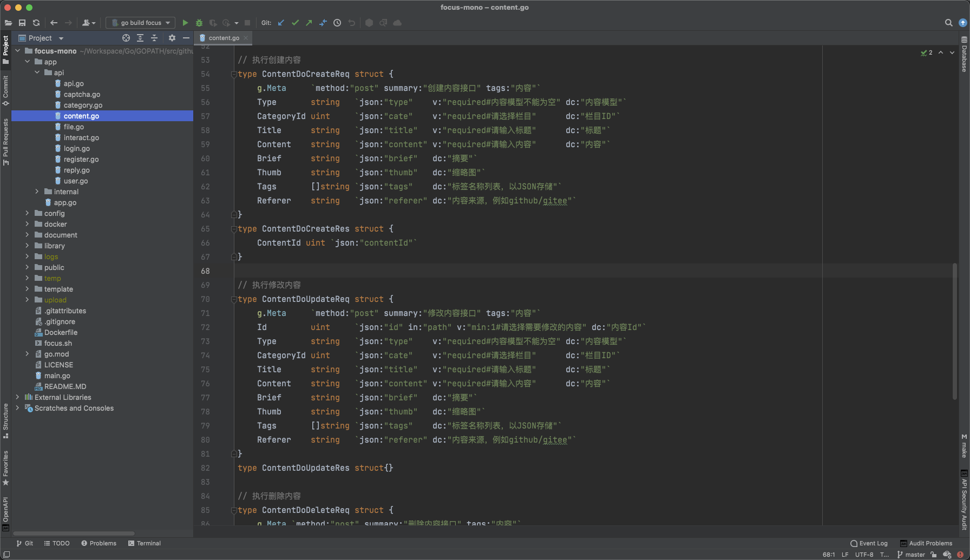This screenshot has height=560, width=970.
Task: Toggle fold marker on ContentDoUpdateReq struct
Action: [234, 299]
